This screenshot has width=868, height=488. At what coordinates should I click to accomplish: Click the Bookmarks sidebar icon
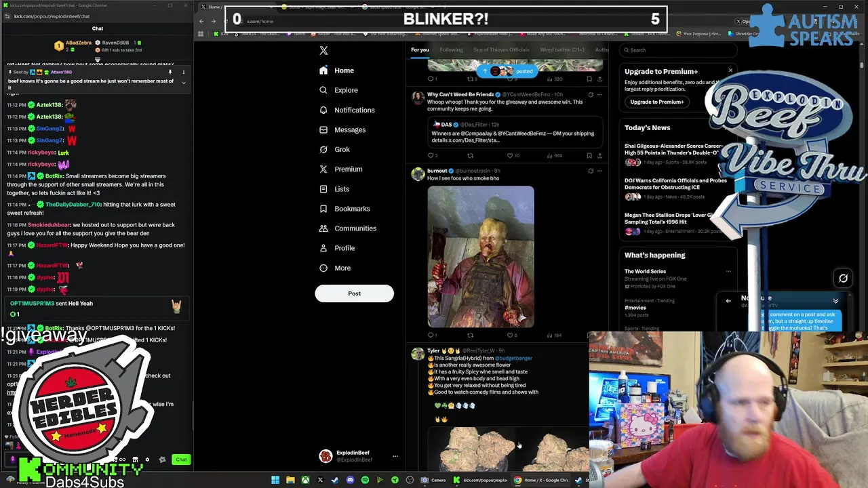pyautogui.click(x=323, y=209)
